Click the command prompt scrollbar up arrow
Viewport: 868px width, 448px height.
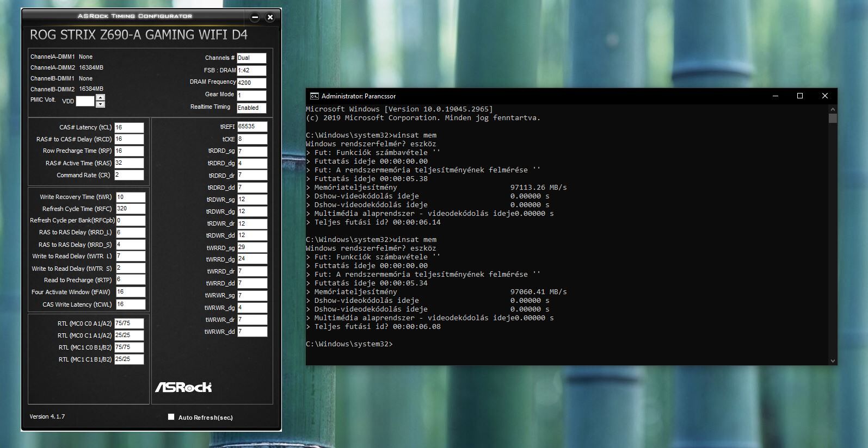[x=833, y=109]
